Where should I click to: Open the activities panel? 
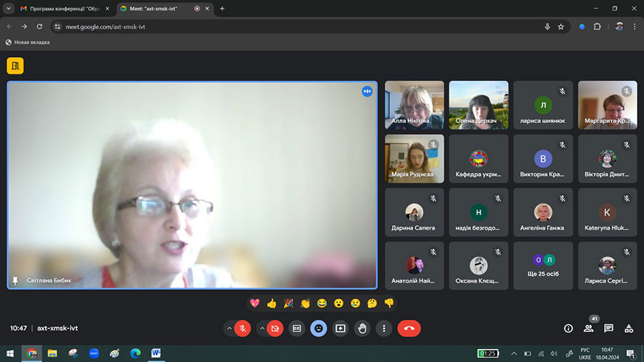[629, 328]
